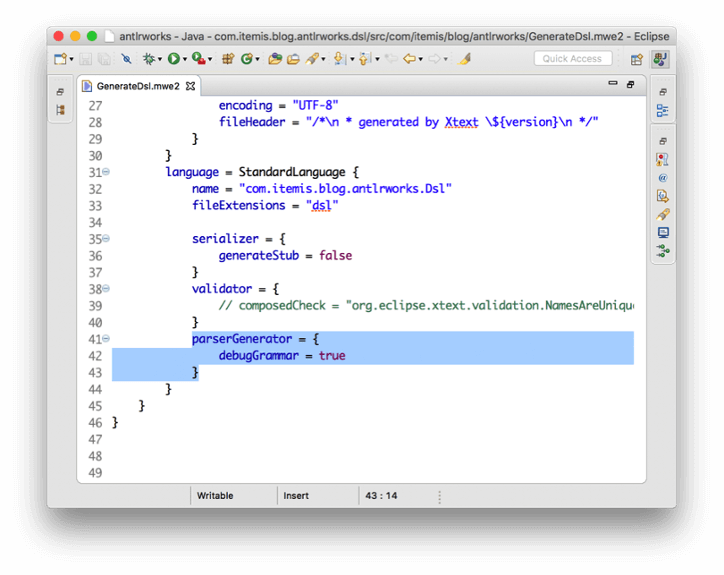The height and width of the screenshot is (575, 724).
Task: Open the Declaration view icon
Action: 663,196
